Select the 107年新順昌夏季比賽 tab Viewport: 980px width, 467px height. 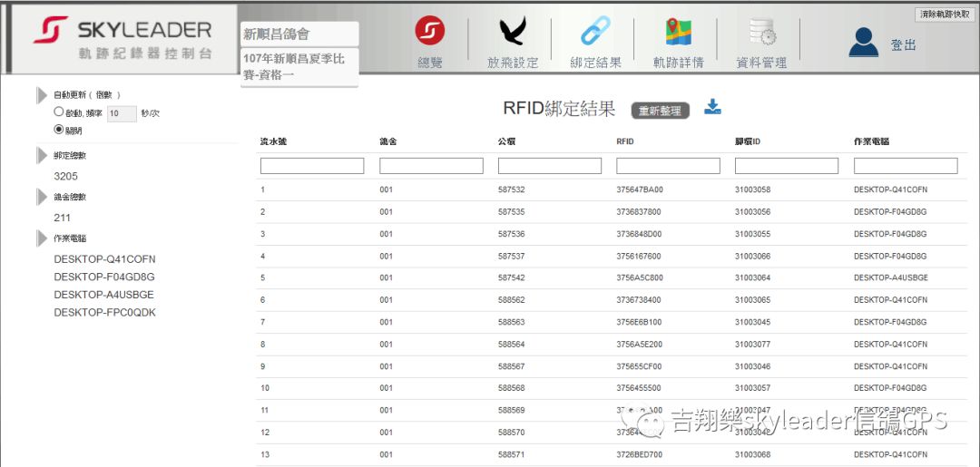299,67
